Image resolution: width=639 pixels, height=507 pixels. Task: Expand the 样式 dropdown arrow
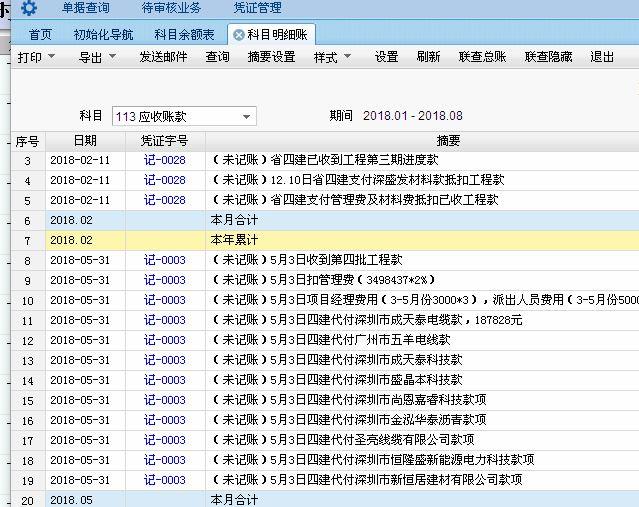(x=347, y=56)
